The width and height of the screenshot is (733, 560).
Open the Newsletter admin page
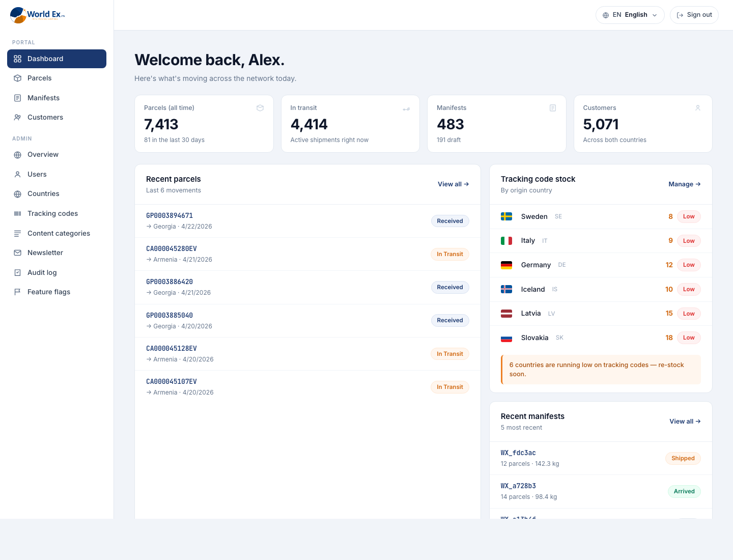click(57, 253)
